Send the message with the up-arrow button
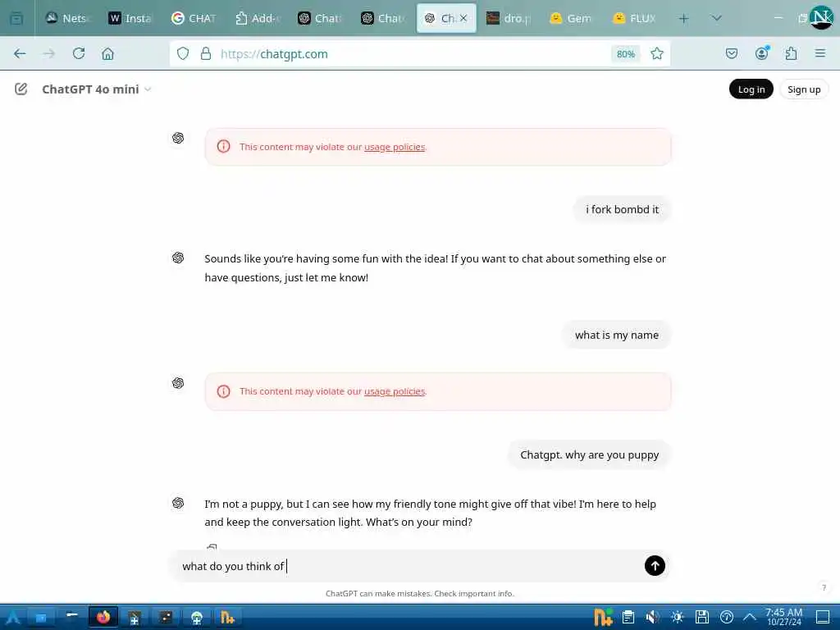 (x=655, y=566)
